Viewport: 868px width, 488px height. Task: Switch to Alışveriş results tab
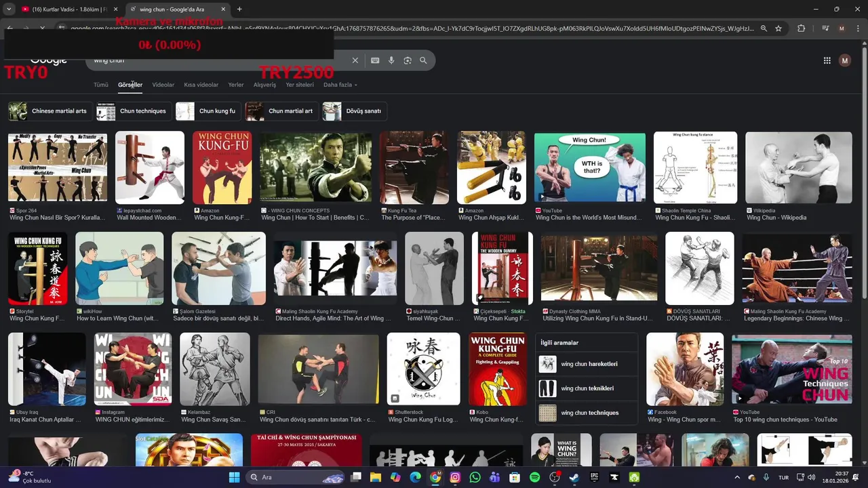point(264,85)
